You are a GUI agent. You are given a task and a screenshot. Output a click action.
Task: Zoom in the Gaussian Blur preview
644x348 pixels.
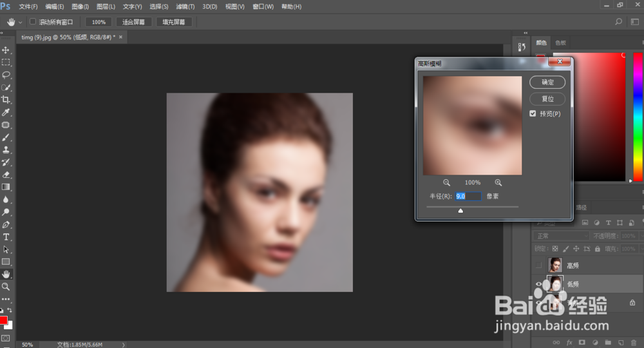(x=498, y=182)
